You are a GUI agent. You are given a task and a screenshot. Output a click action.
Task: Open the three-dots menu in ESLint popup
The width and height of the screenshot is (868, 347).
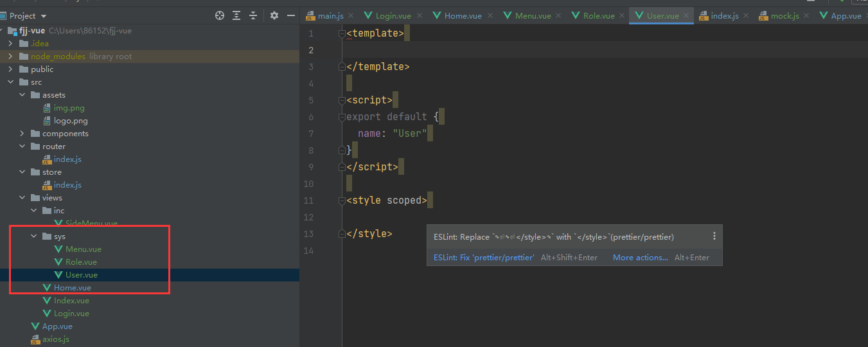[714, 236]
